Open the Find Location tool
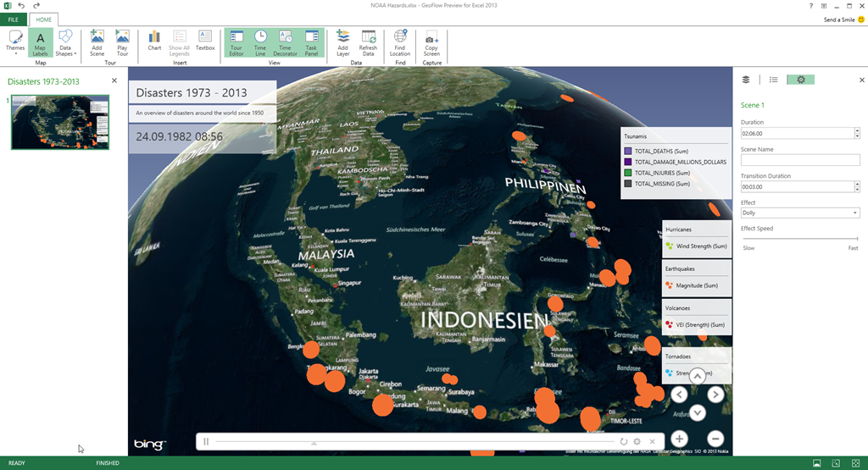 (x=400, y=41)
